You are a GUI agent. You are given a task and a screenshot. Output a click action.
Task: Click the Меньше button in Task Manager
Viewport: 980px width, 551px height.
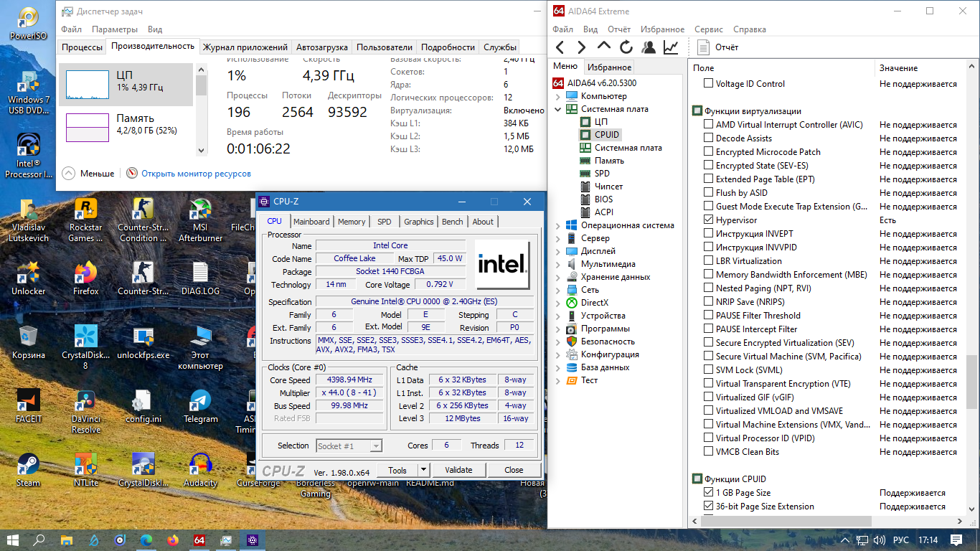88,174
